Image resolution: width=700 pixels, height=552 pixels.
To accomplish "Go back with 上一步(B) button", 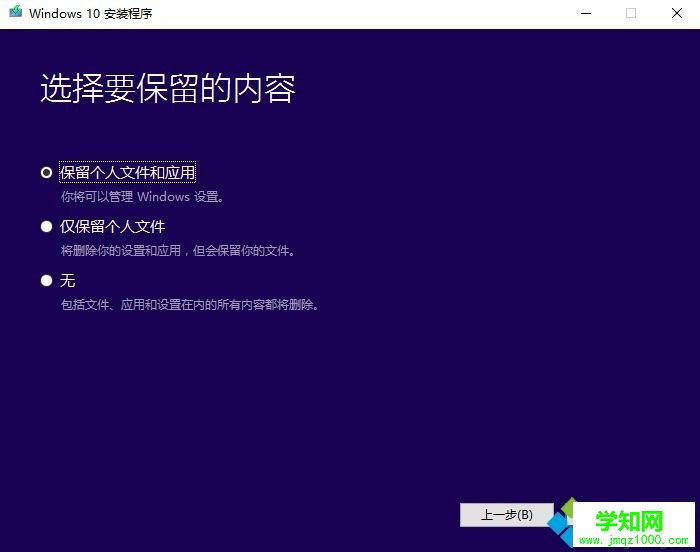I will 507,515.
